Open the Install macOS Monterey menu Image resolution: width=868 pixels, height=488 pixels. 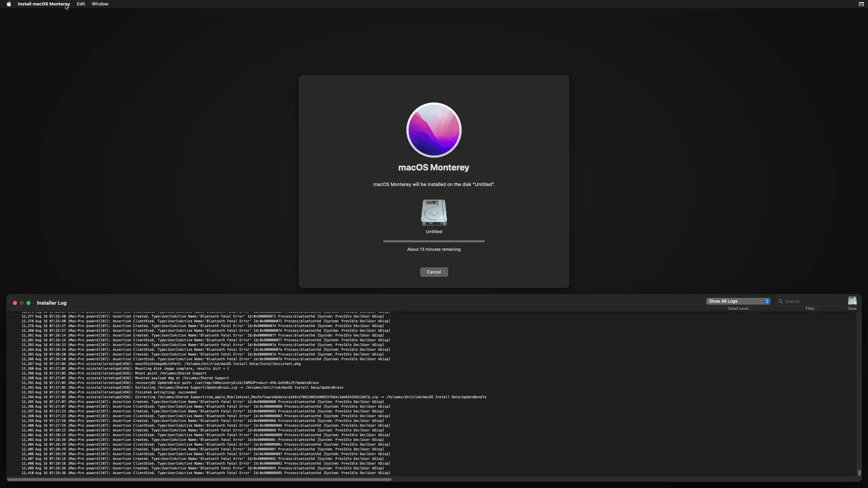coord(44,4)
